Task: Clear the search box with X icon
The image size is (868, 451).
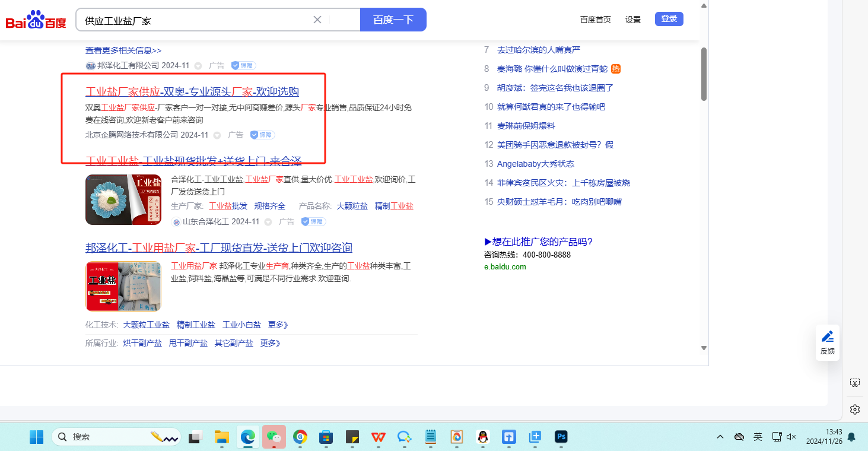Action: (x=317, y=20)
